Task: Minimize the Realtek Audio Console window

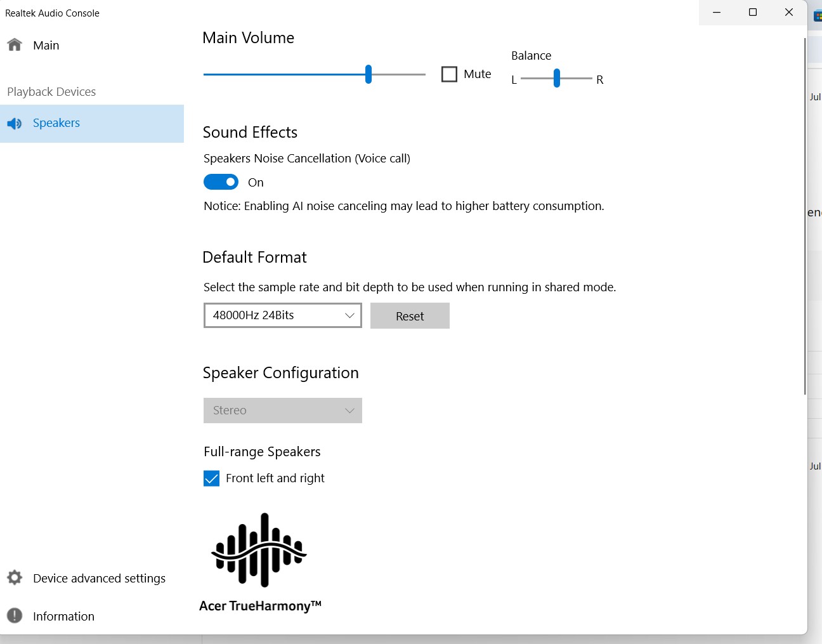Action: [x=717, y=13]
